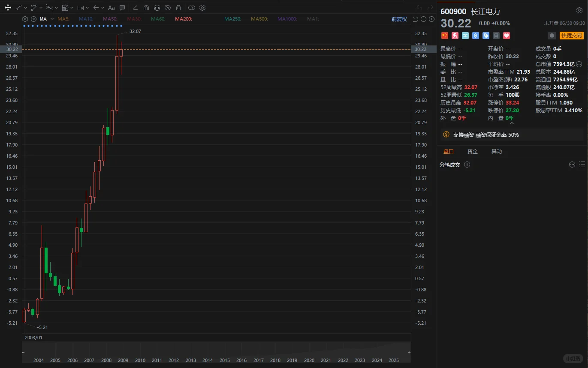Expand the wave pattern tools dropdown
The width and height of the screenshot is (588, 368).
[x=57, y=8]
